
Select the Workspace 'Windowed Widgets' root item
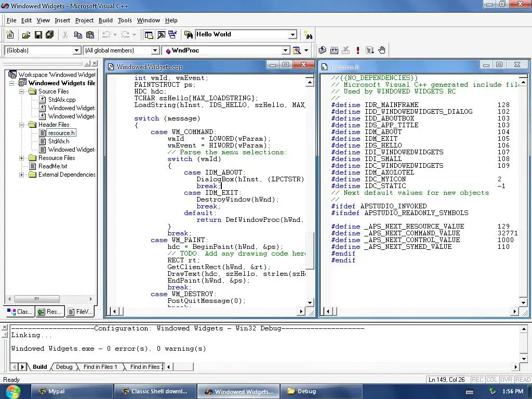[x=57, y=75]
